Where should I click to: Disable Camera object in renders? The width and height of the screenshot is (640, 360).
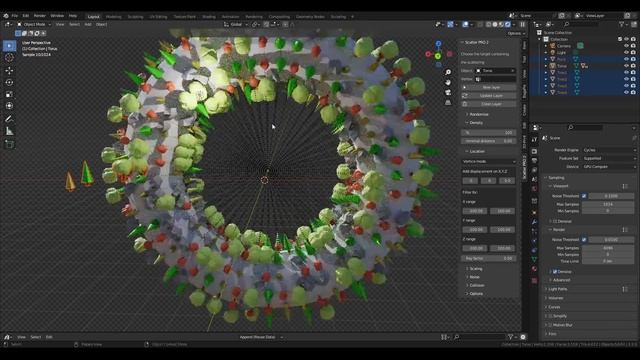click(633, 46)
